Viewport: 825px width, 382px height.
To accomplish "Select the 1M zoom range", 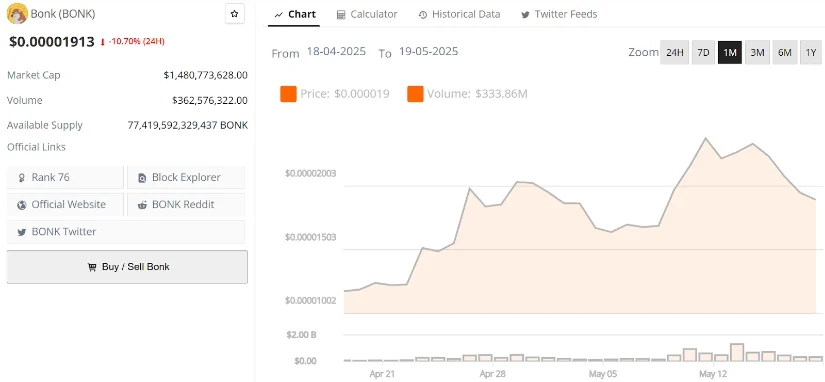I will click(730, 53).
